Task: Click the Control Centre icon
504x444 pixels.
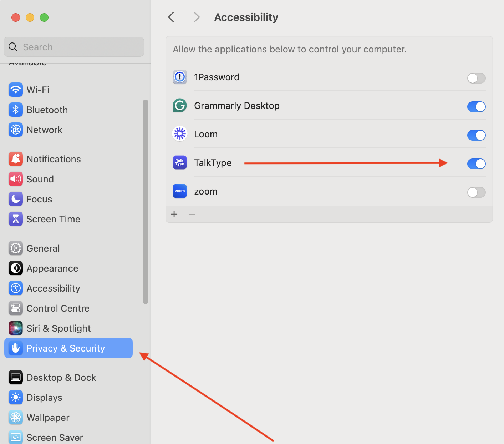Action: [x=16, y=308]
